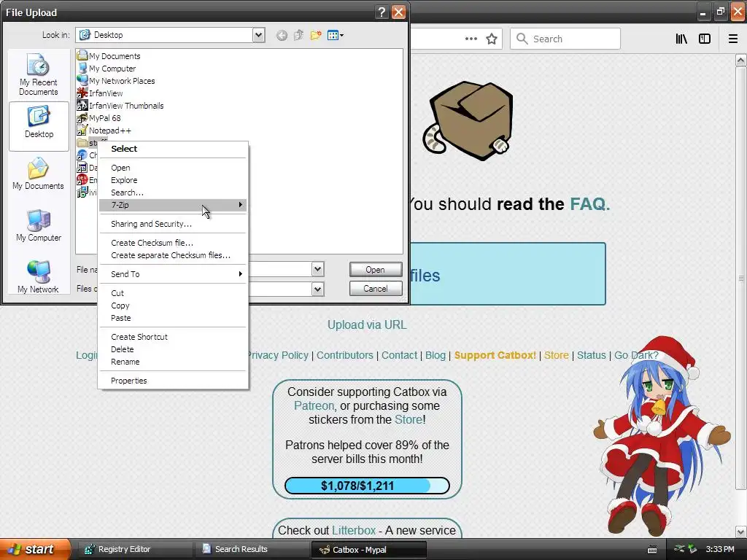Select the MyPal 68 shortcut
Screen dimensions: 747x560
tap(98, 117)
